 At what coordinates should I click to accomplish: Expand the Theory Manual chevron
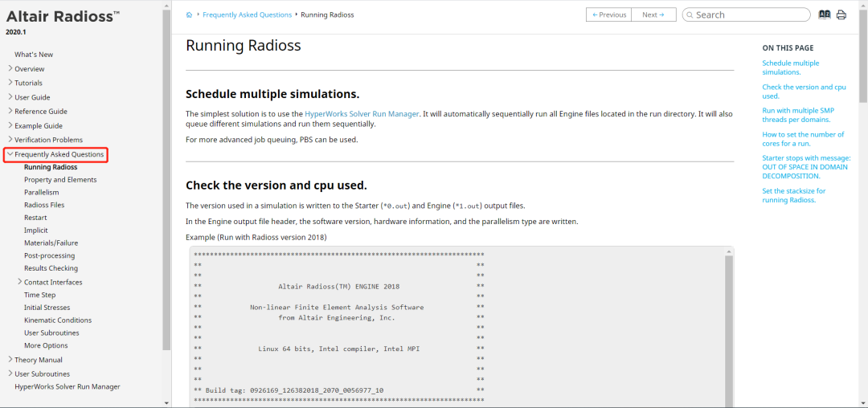click(x=10, y=359)
